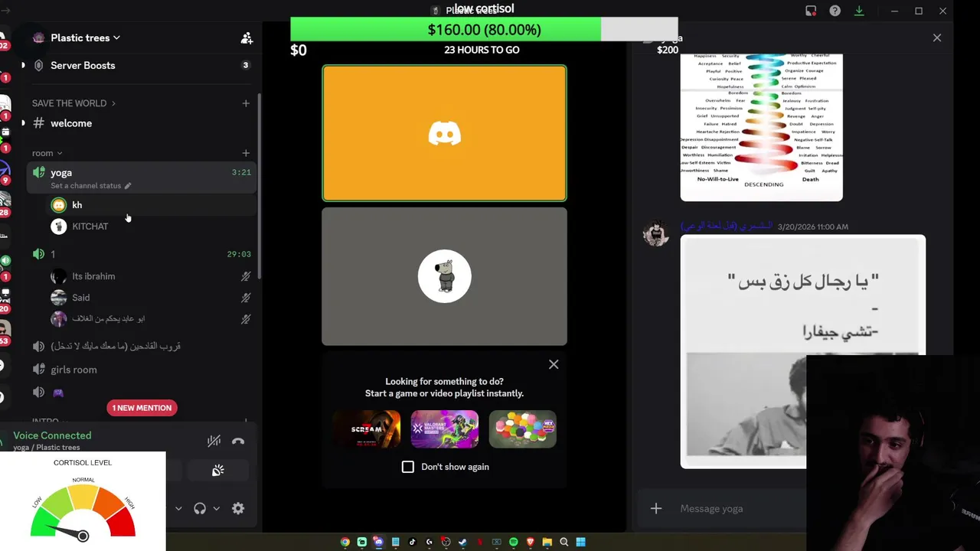
Task: Collapse the room category
Action: pos(47,153)
